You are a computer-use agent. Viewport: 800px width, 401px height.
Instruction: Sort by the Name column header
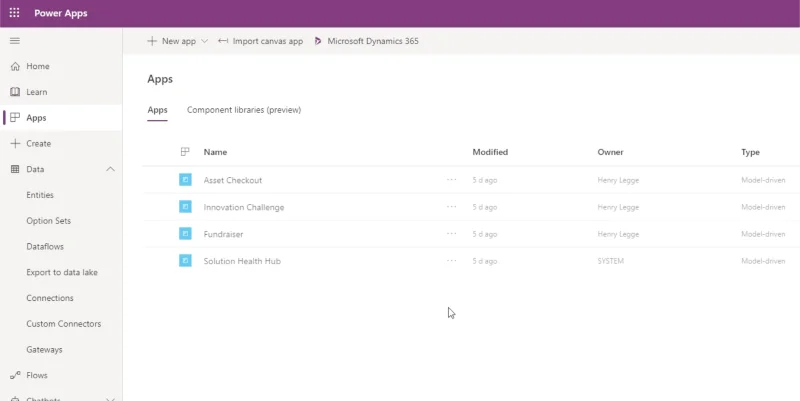point(215,152)
